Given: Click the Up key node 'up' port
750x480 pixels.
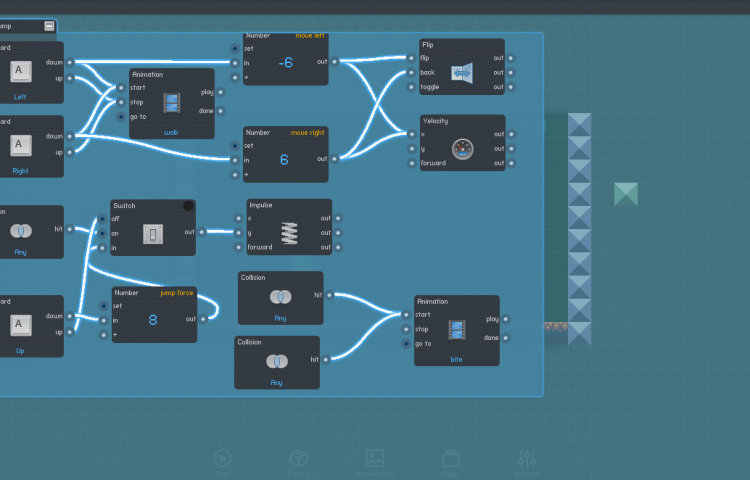Looking at the screenshot, I should (x=70, y=332).
